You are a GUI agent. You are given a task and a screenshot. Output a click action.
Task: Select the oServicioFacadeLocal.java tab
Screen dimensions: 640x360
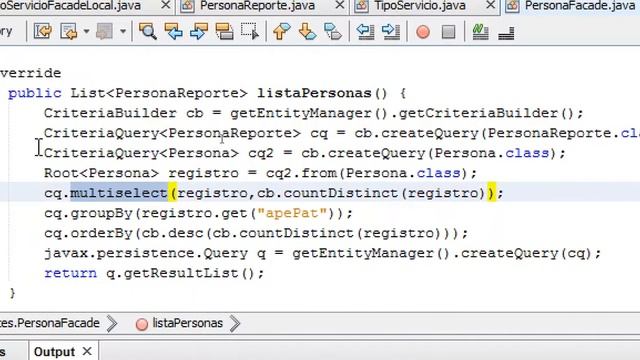70,6
